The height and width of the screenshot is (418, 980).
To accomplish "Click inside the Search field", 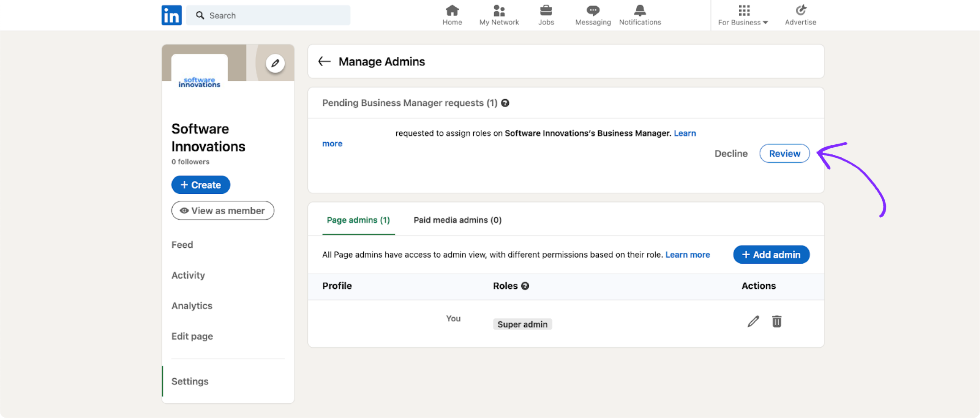I will [x=268, y=15].
